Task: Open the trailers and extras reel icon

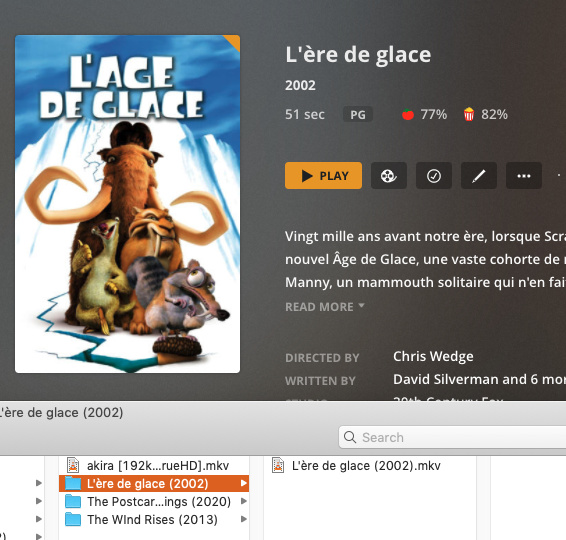Action: [x=389, y=176]
